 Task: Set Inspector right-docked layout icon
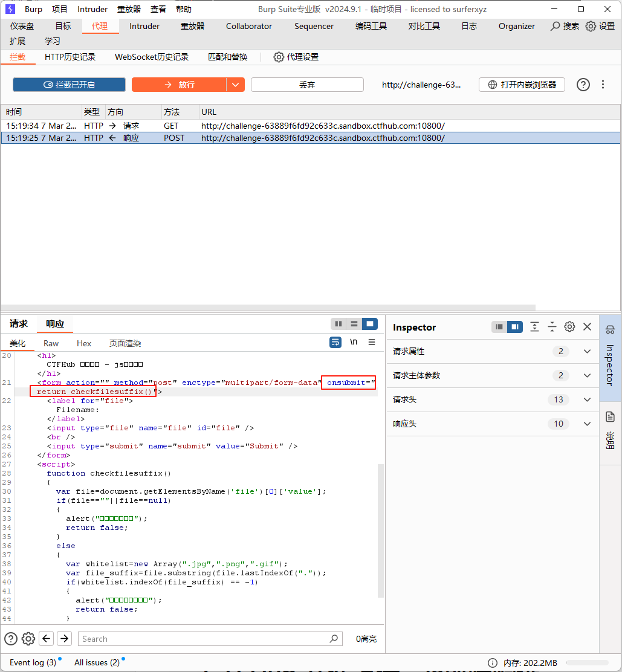(x=515, y=327)
